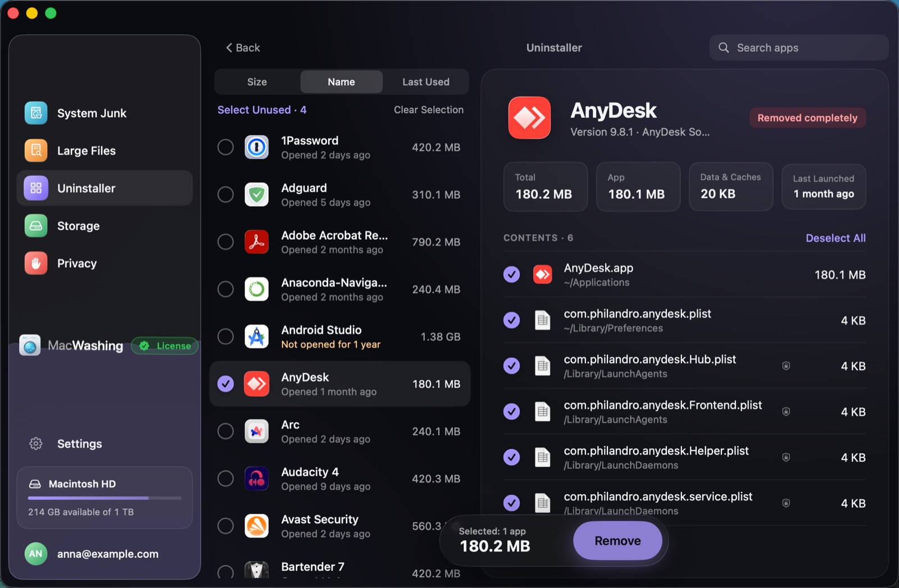The image size is (899, 588).
Task: Uncheck the Hub.plist content item
Action: click(511, 366)
